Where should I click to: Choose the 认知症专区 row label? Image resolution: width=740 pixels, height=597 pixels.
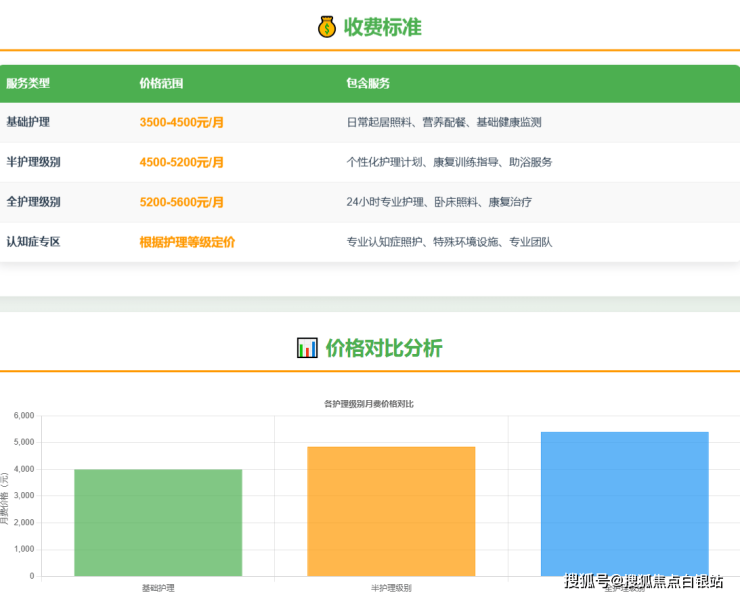33,242
